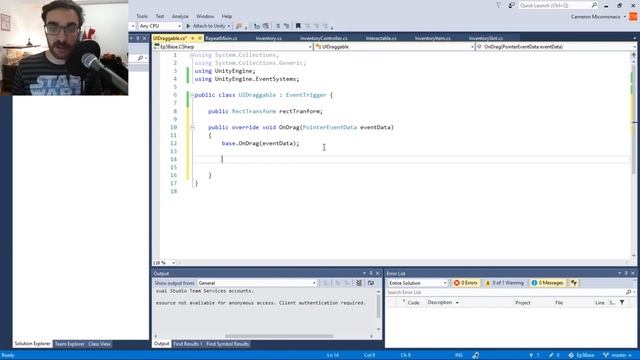Sort by the File column header

(559, 302)
